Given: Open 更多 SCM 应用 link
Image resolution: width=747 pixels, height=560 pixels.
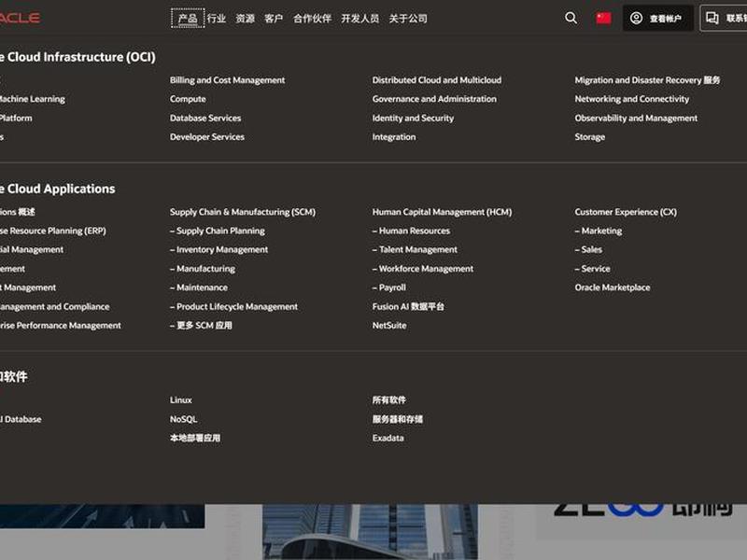Looking at the screenshot, I should click(201, 326).
